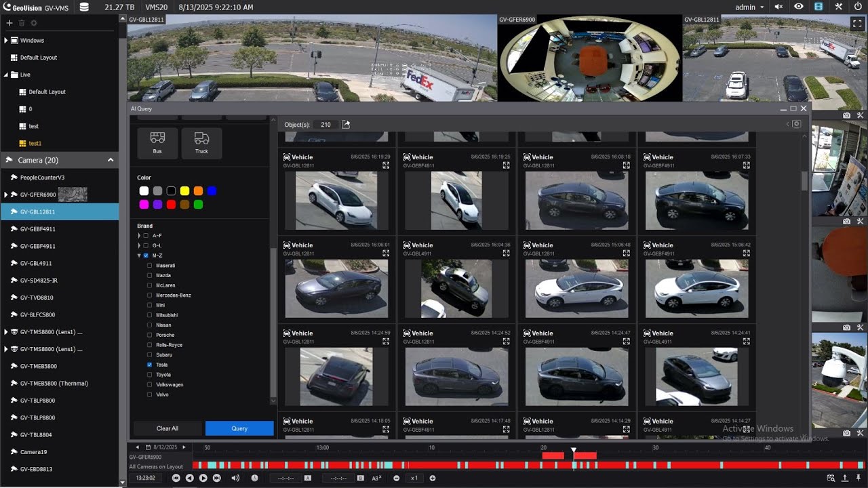Toggle fullscreen on top-right camera view

tap(856, 23)
